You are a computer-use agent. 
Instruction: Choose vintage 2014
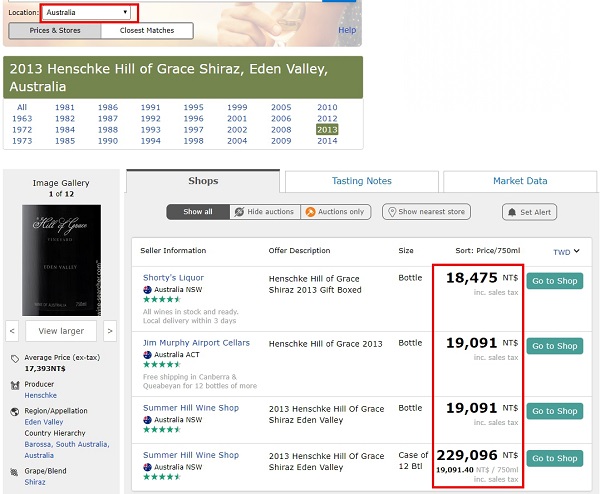pyautogui.click(x=327, y=141)
